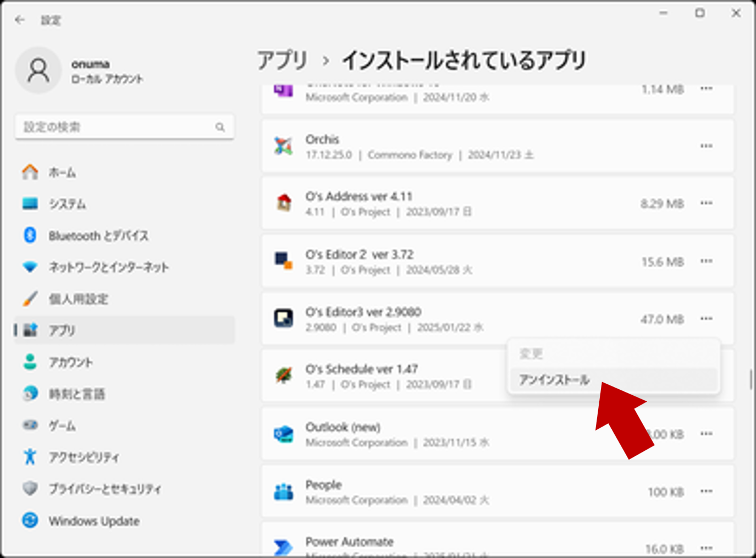
Task: Go to Personalization settings
Action: pyautogui.click(x=125, y=299)
